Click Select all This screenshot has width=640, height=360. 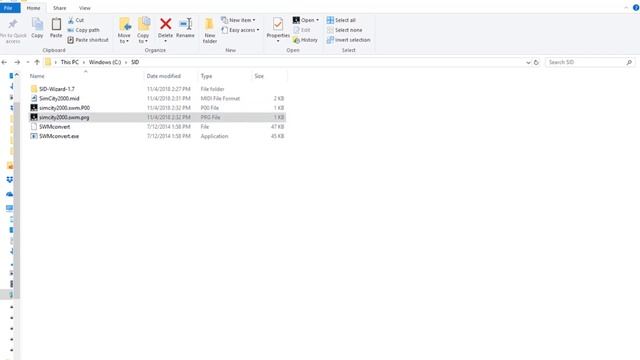341,20
